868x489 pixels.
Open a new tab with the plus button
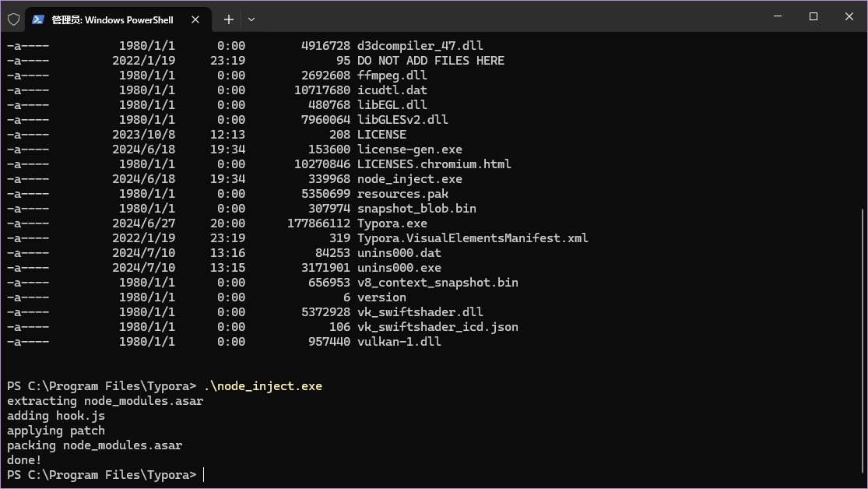[228, 19]
